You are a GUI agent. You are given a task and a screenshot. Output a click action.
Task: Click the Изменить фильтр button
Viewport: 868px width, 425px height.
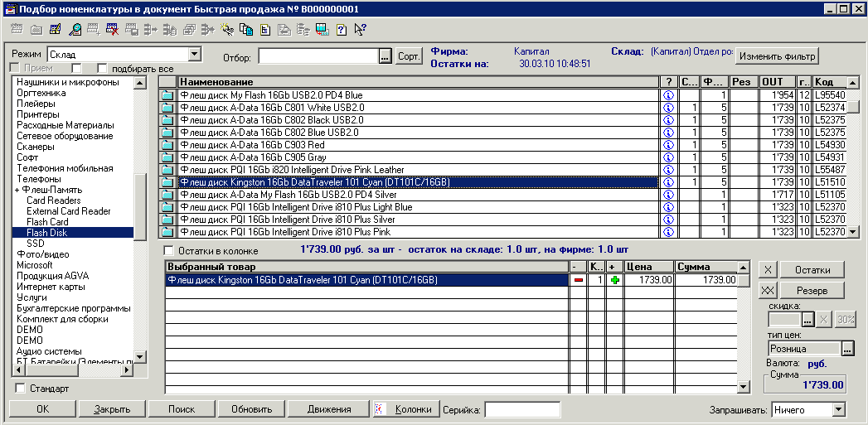(x=777, y=56)
